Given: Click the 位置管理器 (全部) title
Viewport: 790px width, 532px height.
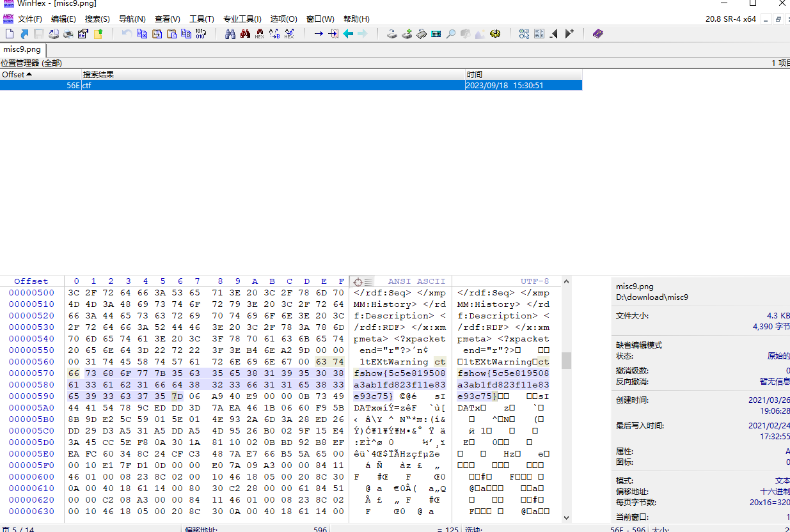Looking at the screenshot, I should point(31,63).
